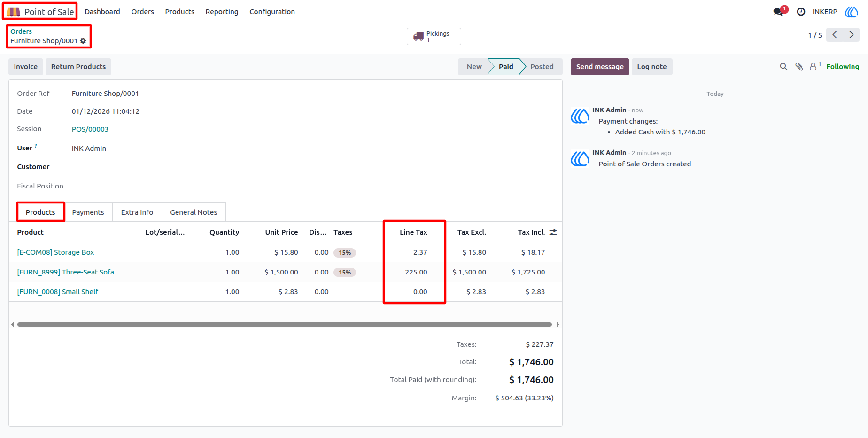Image resolution: width=868 pixels, height=438 pixels.
Task: Click the Send message button
Action: point(600,67)
